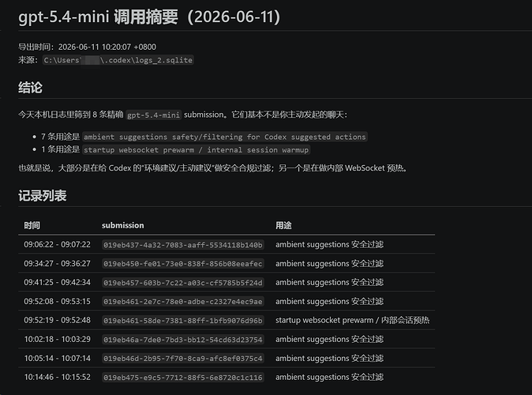Click submission ID 019eb450-fe01-73e0-838f-856b08eeafec
Viewport: 532px width, 395px height.
[183, 264]
